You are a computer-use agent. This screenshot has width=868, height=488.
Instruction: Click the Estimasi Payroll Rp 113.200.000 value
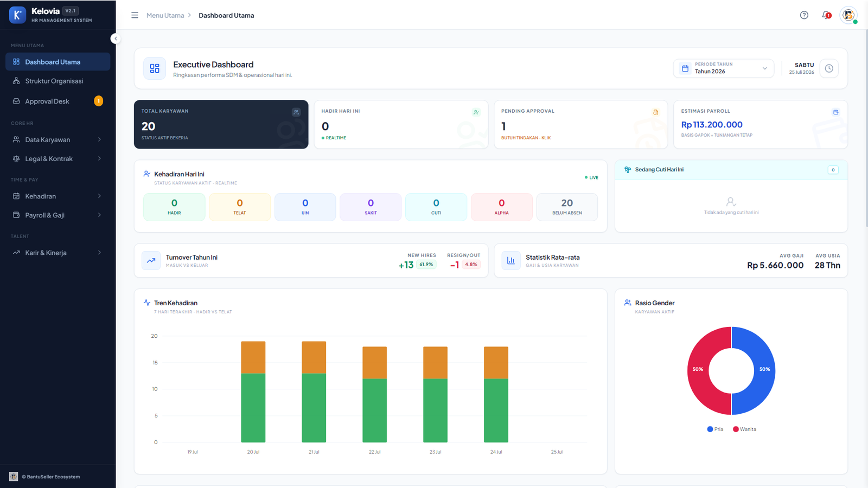(712, 125)
